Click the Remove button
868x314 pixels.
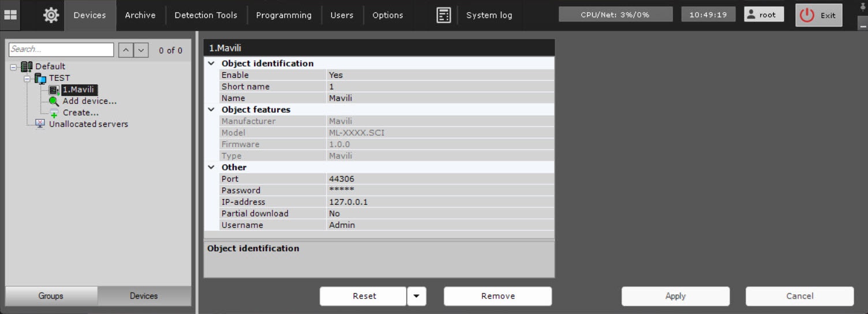(497, 296)
